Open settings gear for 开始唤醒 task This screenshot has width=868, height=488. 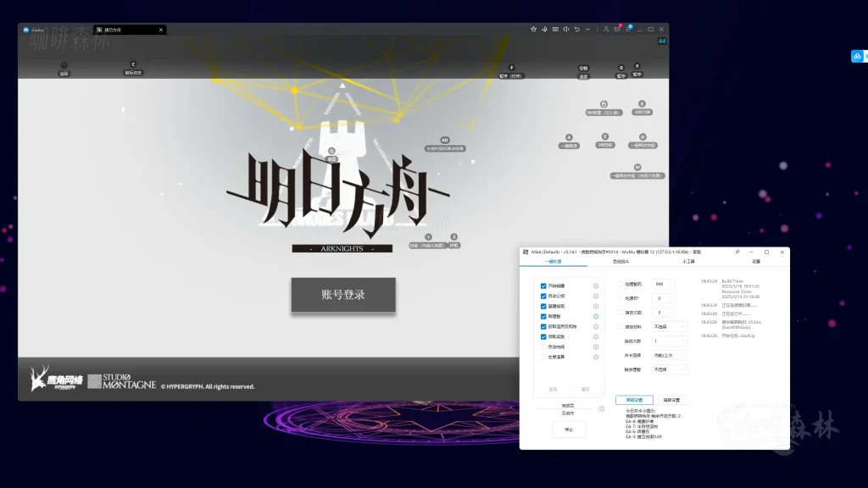tap(596, 286)
